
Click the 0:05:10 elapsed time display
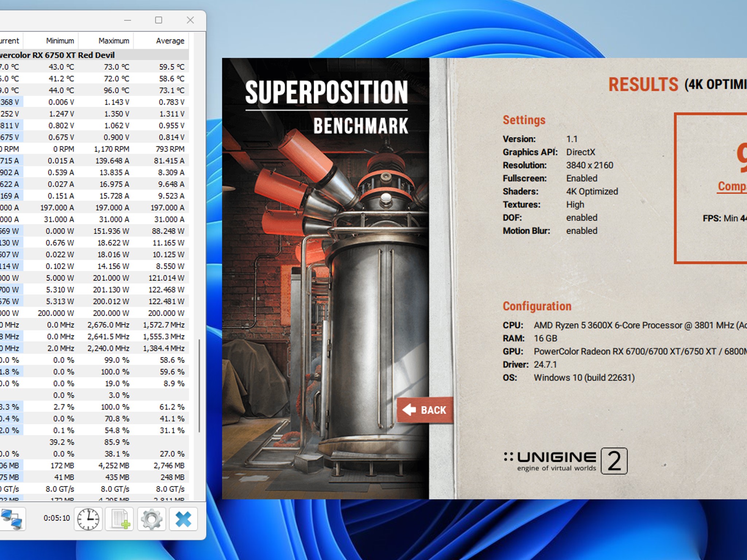click(x=57, y=518)
